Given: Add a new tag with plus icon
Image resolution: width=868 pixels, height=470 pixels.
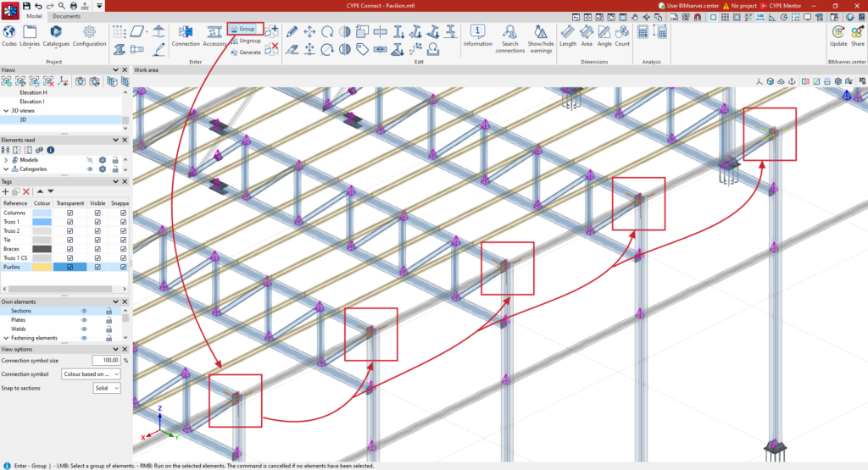Looking at the screenshot, I should click(x=6, y=191).
